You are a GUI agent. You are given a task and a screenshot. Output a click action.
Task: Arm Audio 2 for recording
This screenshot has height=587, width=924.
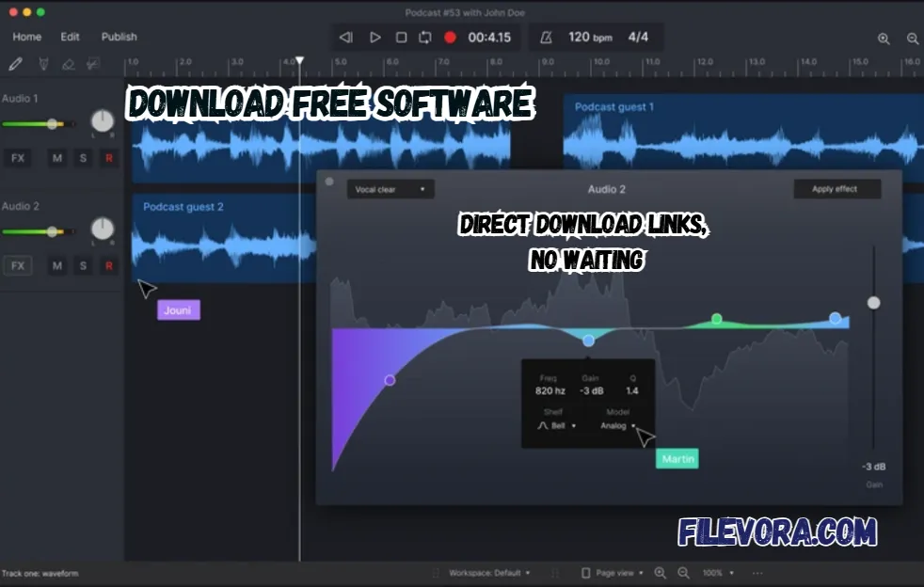pyautogui.click(x=109, y=265)
